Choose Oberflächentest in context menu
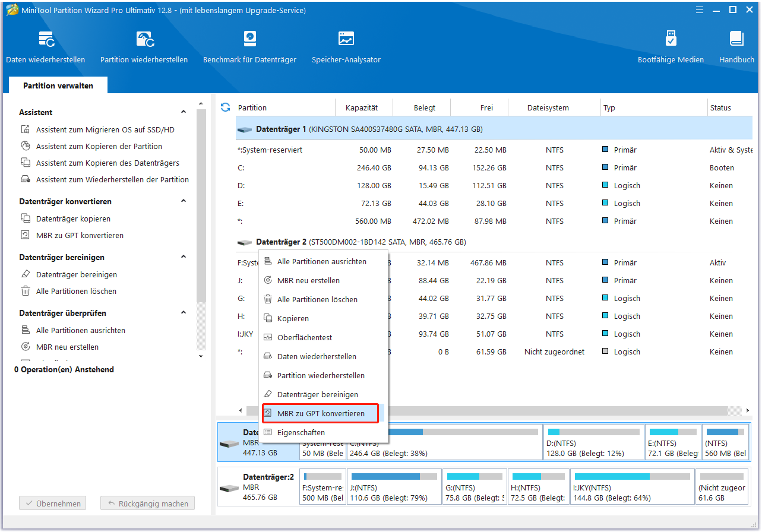This screenshot has width=762, height=532. click(x=324, y=337)
